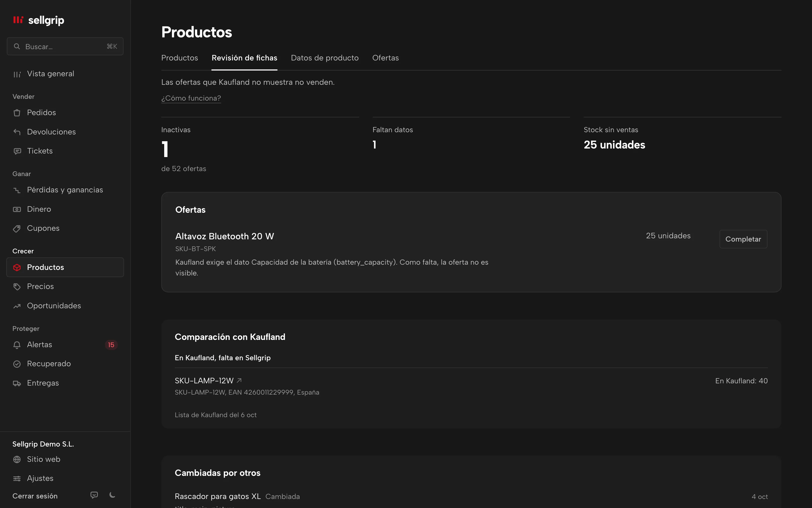Click the 'Stock sin ventas' stat label
This screenshot has width=812, height=508.
[x=611, y=130]
